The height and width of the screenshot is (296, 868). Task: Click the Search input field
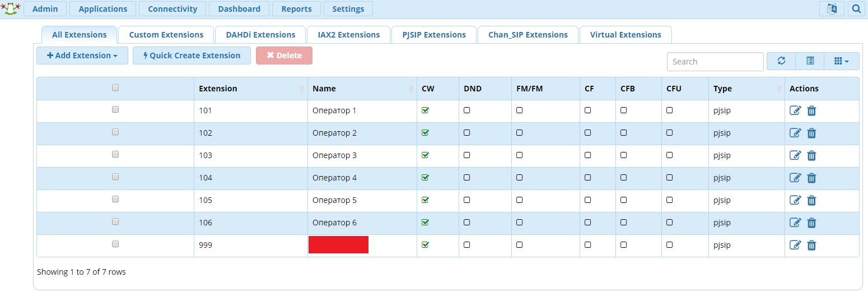[715, 62]
